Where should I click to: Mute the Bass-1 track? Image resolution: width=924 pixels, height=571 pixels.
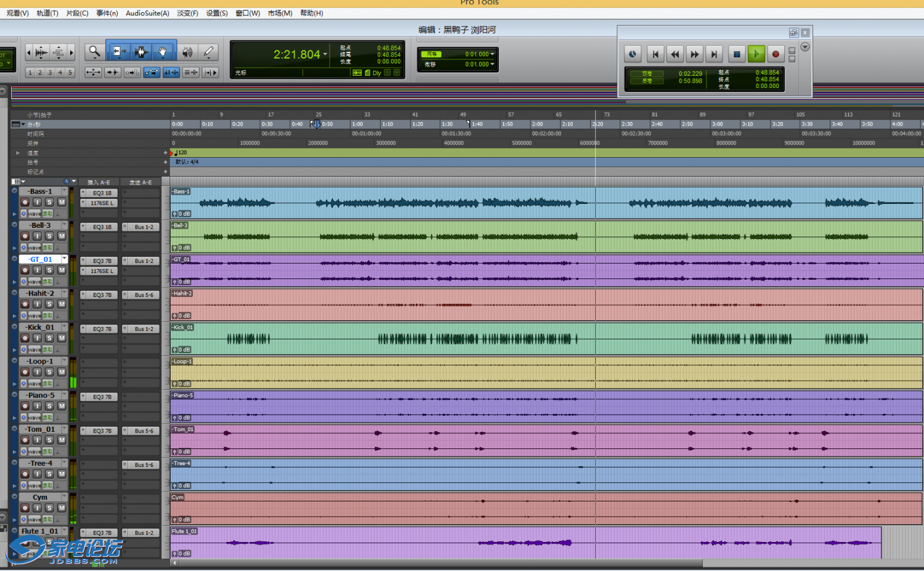(x=62, y=202)
